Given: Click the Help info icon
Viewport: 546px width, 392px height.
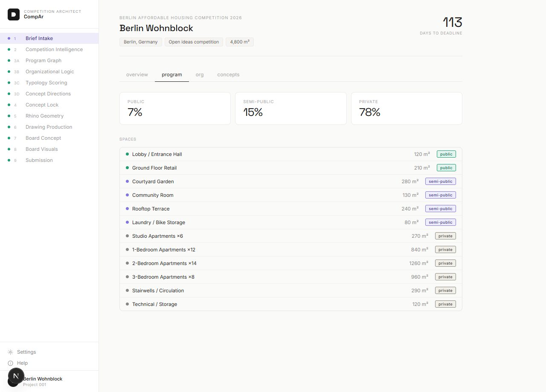Looking at the screenshot, I should (10, 363).
